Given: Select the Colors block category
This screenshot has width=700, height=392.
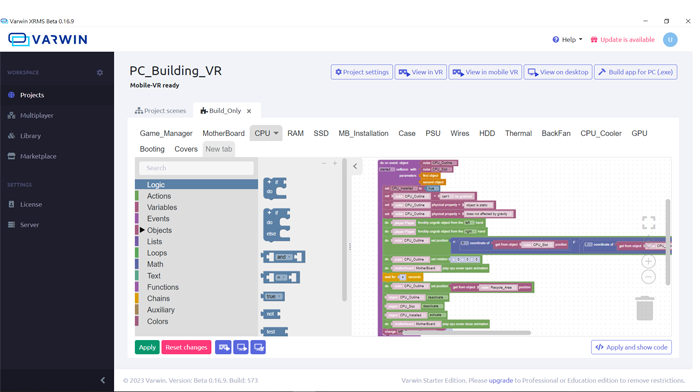Looking at the screenshot, I should [196, 321].
